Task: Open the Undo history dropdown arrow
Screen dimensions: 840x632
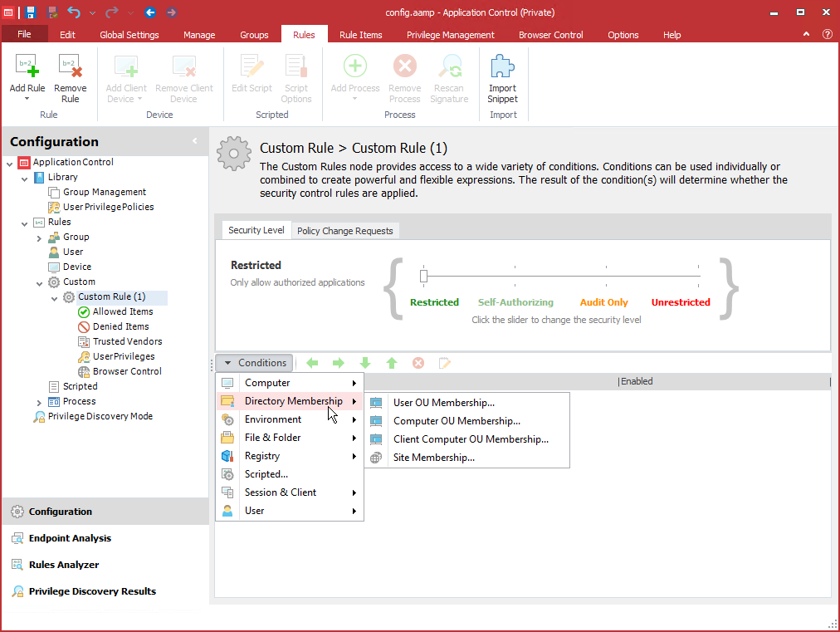Action: pyautogui.click(x=92, y=12)
